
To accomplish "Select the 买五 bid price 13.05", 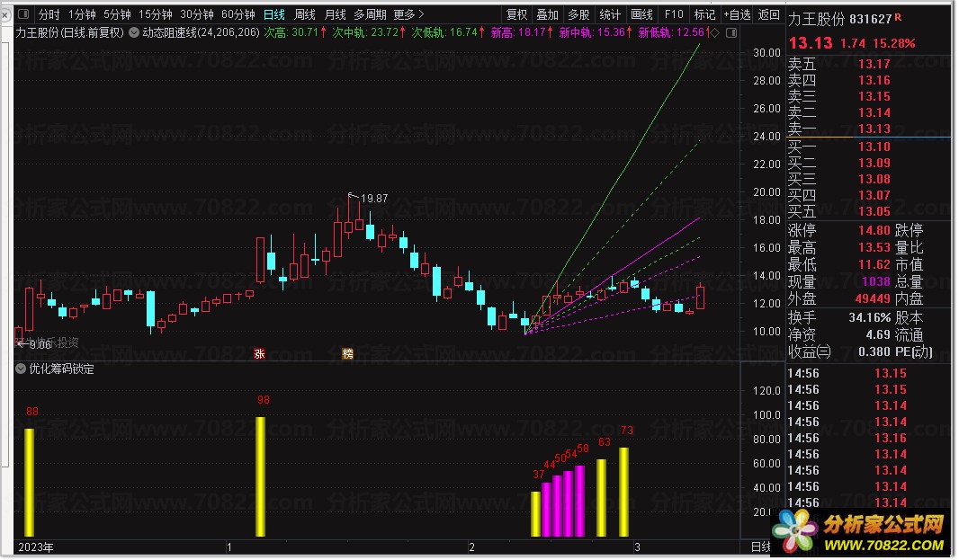I will tap(874, 211).
